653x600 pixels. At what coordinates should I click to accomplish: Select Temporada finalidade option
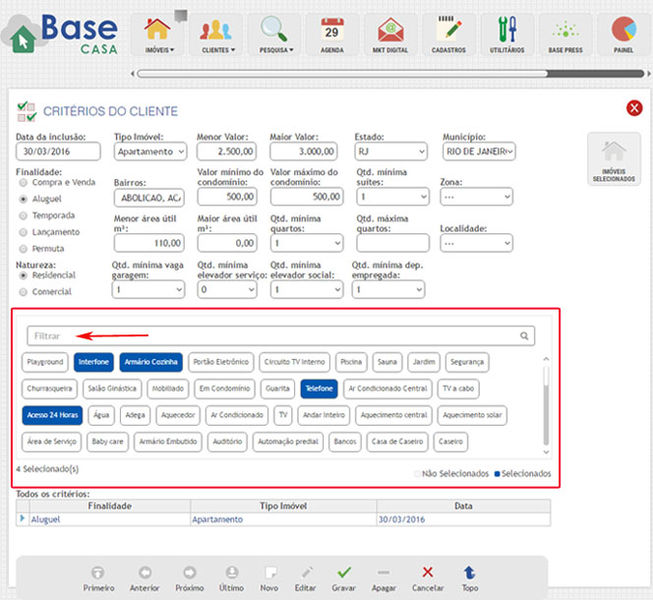[24, 215]
